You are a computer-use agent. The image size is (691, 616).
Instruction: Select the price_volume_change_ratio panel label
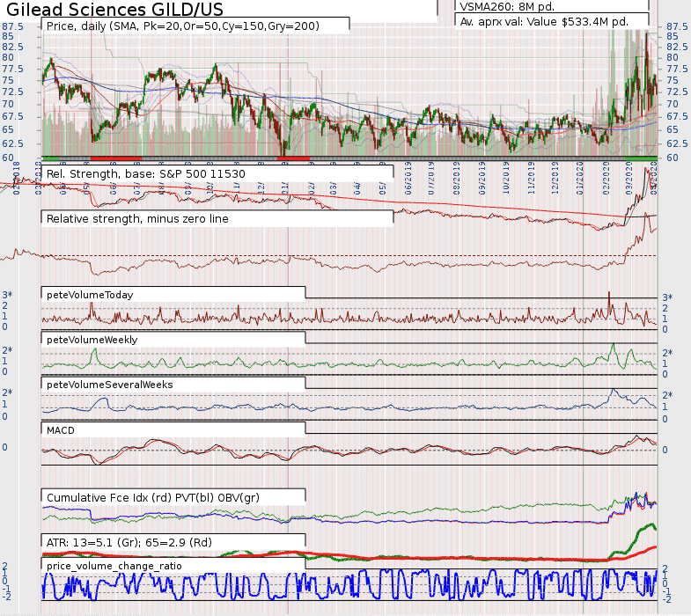(x=114, y=566)
